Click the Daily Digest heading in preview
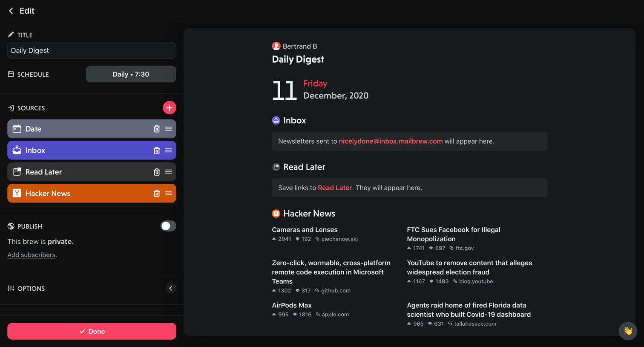The height and width of the screenshot is (347, 644). tap(298, 59)
